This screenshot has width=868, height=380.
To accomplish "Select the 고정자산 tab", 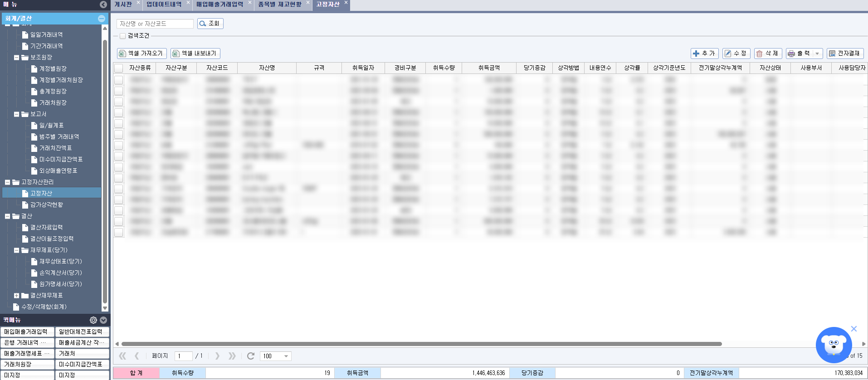I will click(328, 5).
